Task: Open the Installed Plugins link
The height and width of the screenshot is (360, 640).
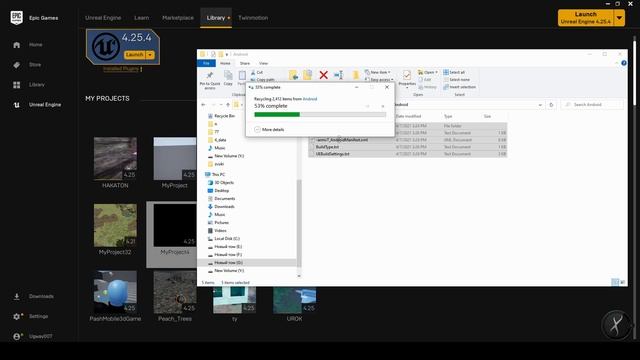Action: (x=121, y=69)
